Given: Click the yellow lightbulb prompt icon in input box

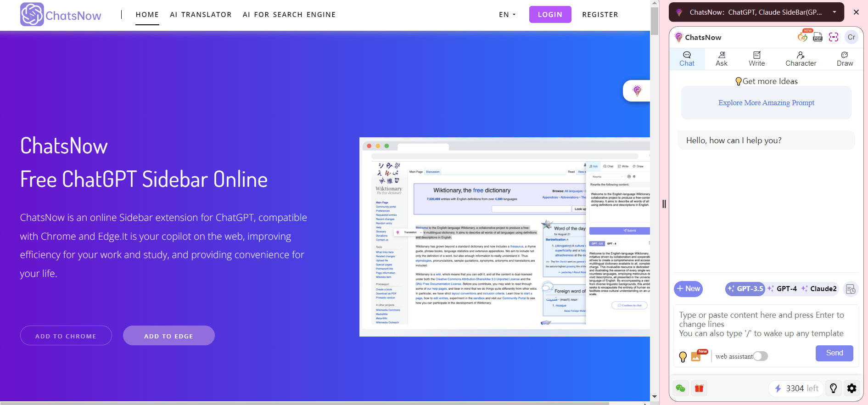Looking at the screenshot, I should (x=683, y=357).
